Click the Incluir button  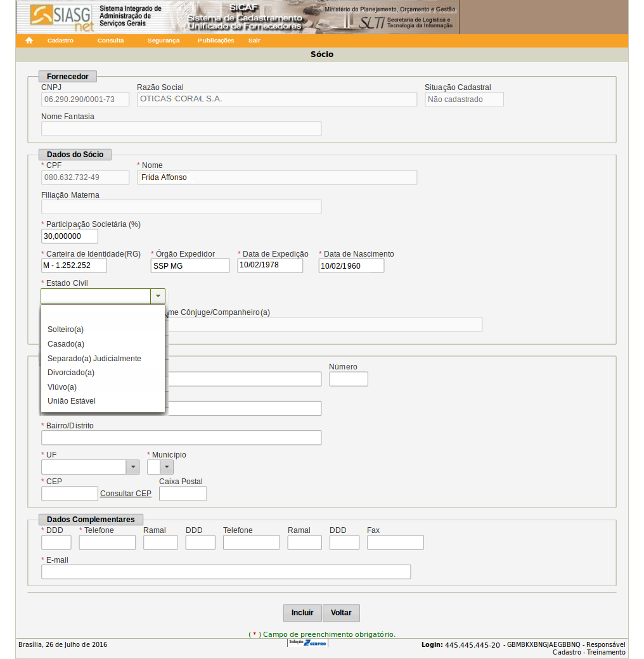click(x=302, y=613)
